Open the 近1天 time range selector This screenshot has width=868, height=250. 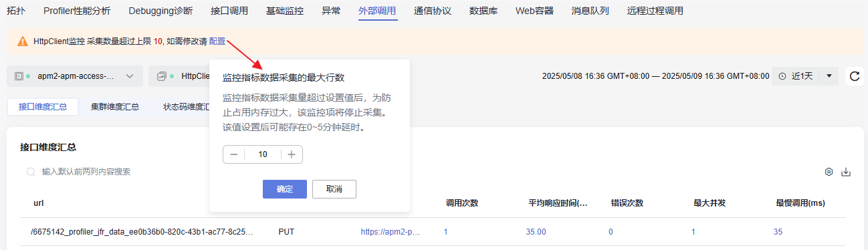click(x=805, y=76)
